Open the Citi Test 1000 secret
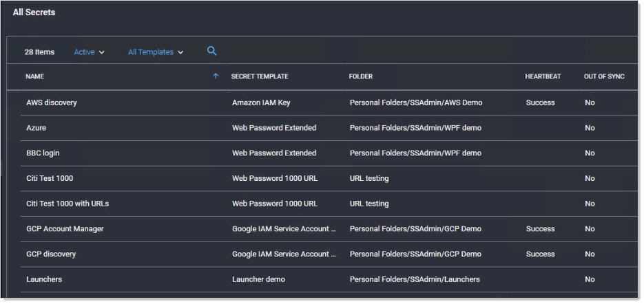The width and height of the screenshot is (644, 304). (x=50, y=179)
